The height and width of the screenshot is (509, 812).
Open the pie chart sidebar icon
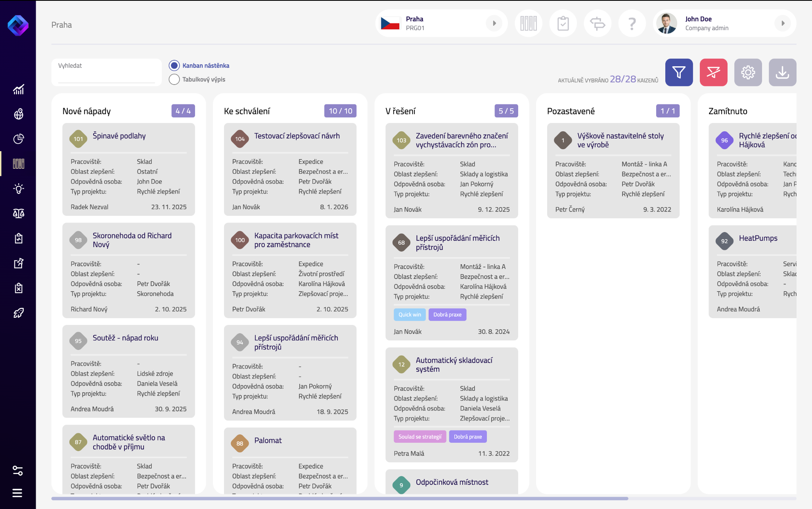coord(18,139)
